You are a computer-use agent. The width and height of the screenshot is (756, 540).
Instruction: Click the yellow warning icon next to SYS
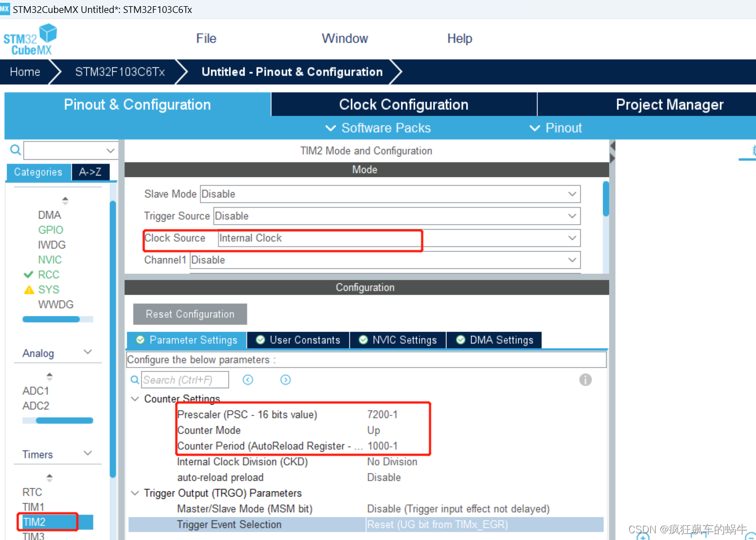[29, 290]
